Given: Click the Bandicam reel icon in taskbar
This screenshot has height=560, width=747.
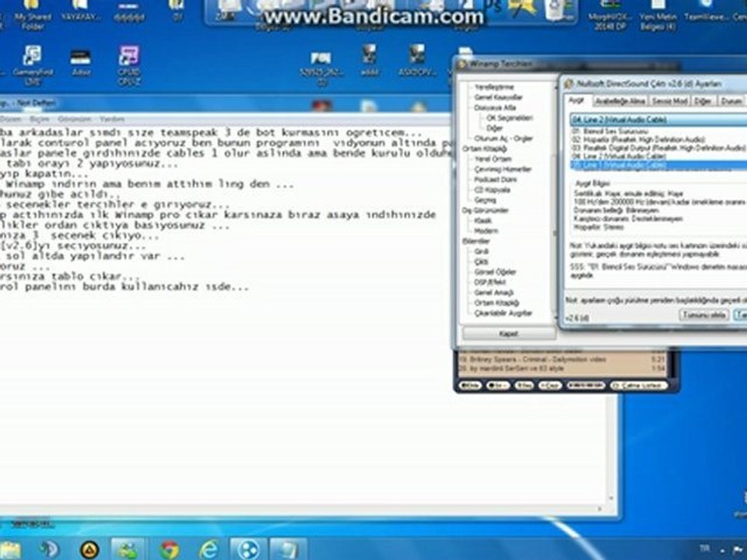Looking at the screenshot, I should tap(248, 550).
